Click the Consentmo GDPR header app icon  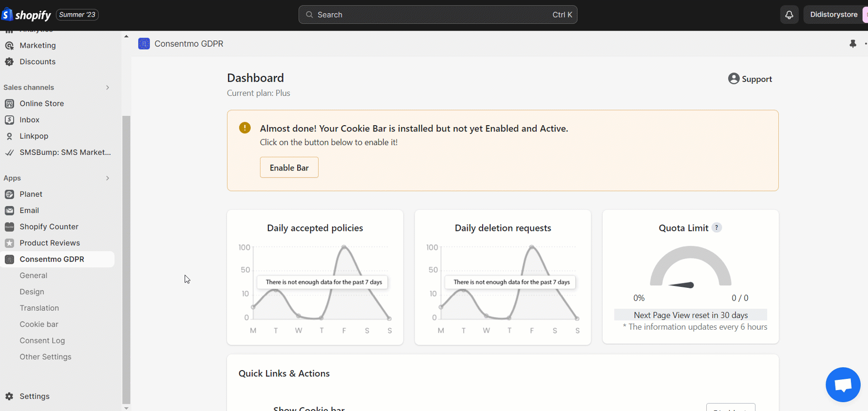coord(144,44)
